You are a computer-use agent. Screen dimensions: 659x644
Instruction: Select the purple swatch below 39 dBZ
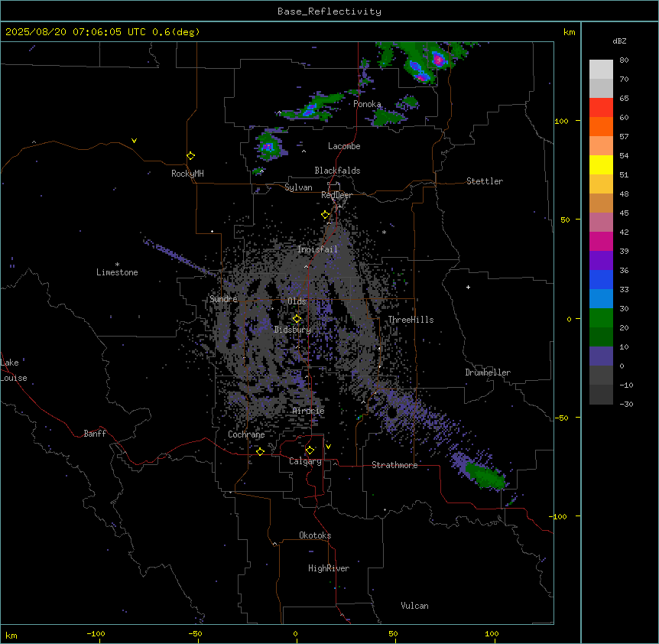coord(601,261)
